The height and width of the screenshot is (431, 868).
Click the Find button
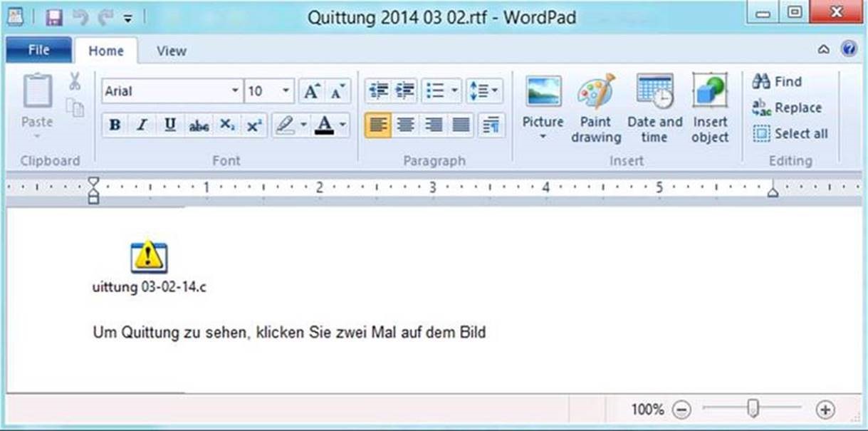point(777,81)
